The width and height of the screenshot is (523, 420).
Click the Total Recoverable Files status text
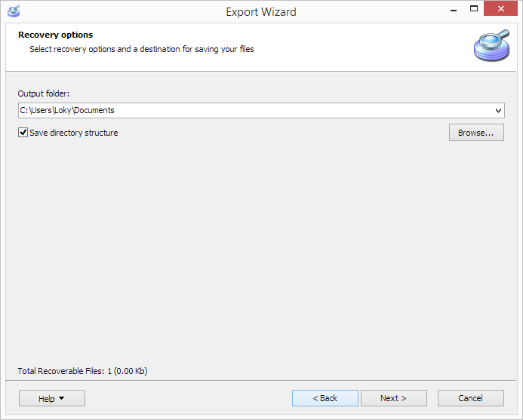pyautogui.click(x=82, y=371)
